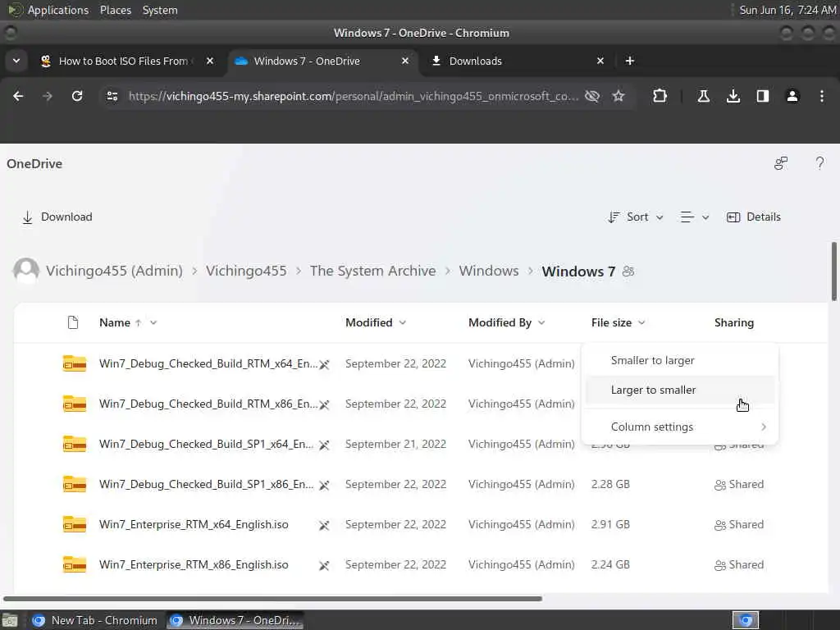Image resolution: width=840 pixels, height=630 pixels.
Task: Click the show desktop icon in bottom panel
Action: (x=10, y=621)
